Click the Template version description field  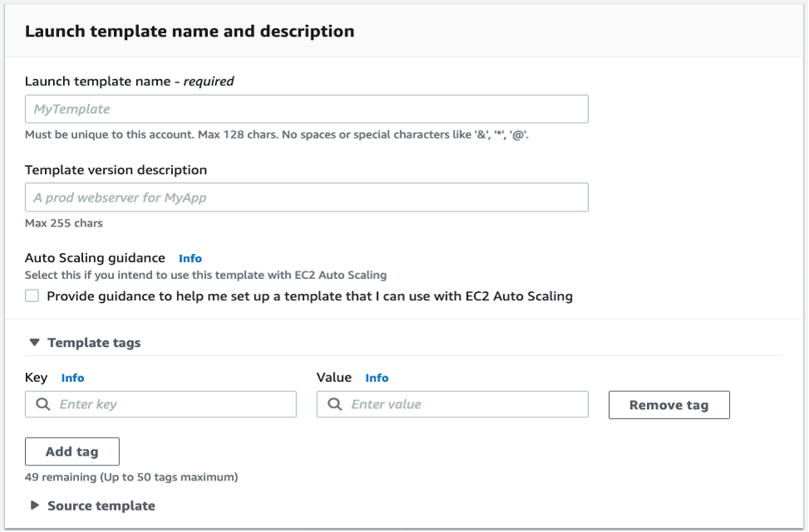(x=306, y=198)
